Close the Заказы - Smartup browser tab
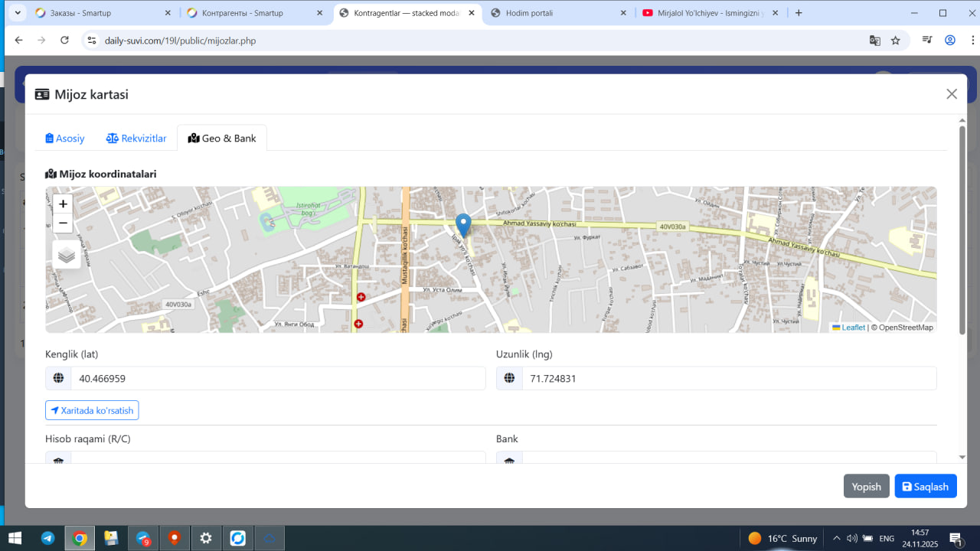Image resolution: width=980 pixels, height=551 pixels. pyautogui.click(x=168, y=13)
